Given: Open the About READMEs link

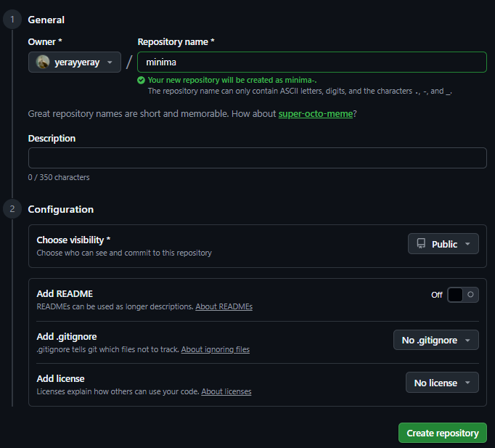Looking at the screenshot, I should pyautogui.click(x=224, y=307).
